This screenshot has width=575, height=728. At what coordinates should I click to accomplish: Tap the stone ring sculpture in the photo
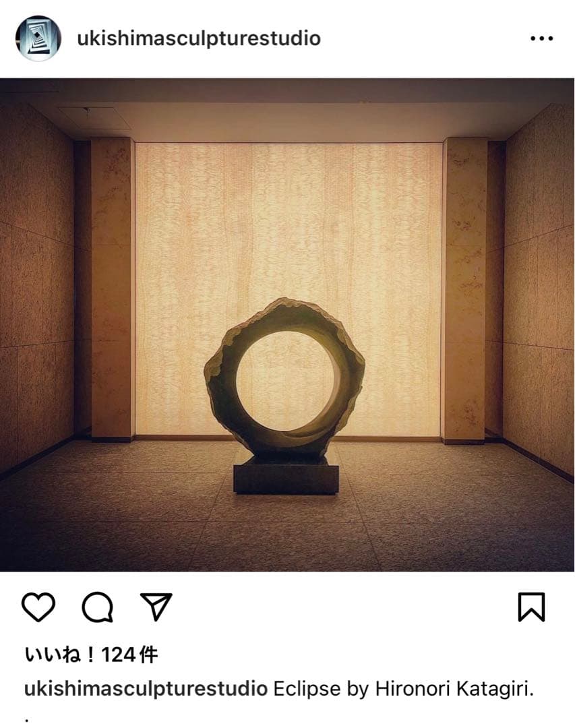pos(284,378)
